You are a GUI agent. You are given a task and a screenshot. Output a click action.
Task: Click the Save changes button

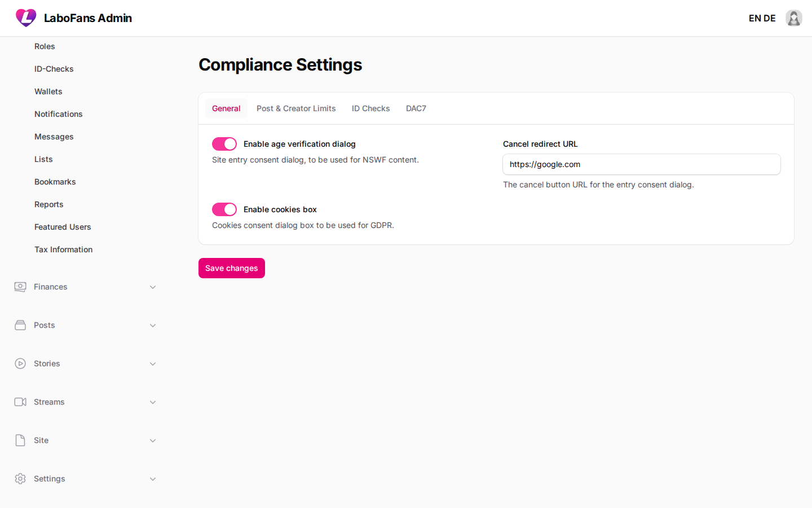[232, 268]
